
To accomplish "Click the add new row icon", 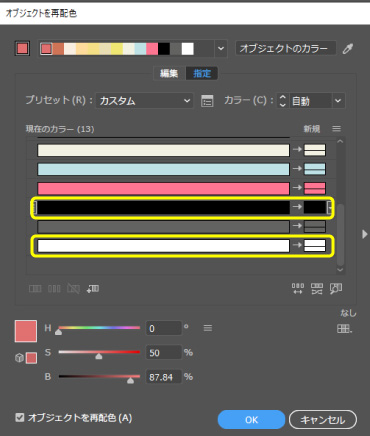I will [x=93, y=289].
